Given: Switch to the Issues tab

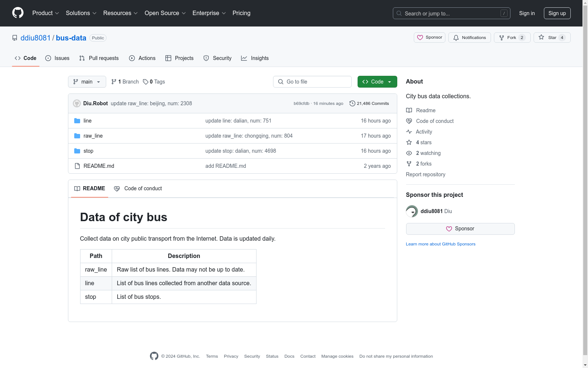Looking at the screenshot, I should (57, 58).
